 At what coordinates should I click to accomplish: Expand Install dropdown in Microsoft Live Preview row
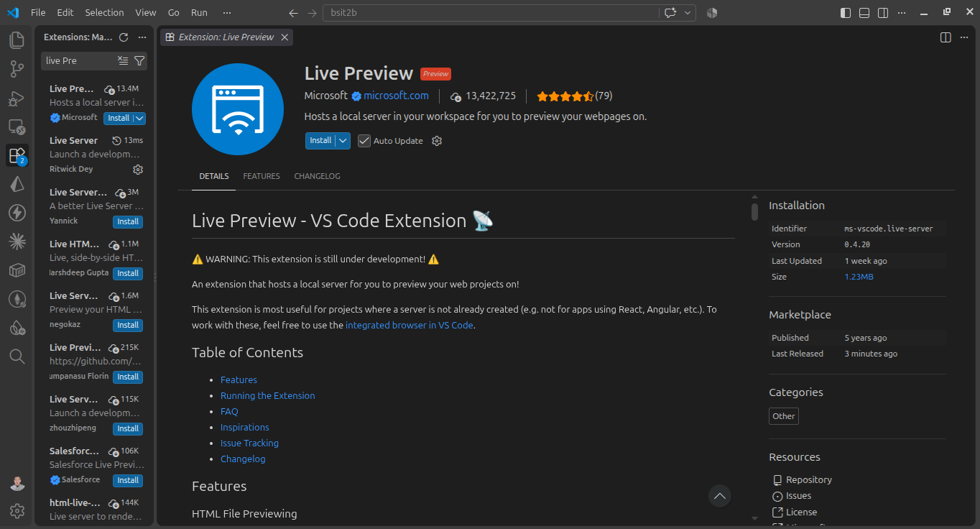139,119
